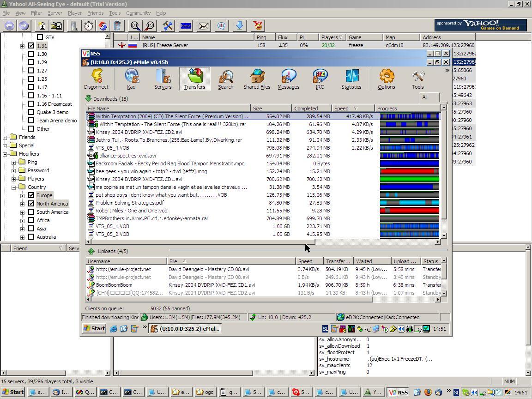Click the speech bubble chat icon in the toolbar
This screenshot has height=399, width=532.
(x=222, y=26)
